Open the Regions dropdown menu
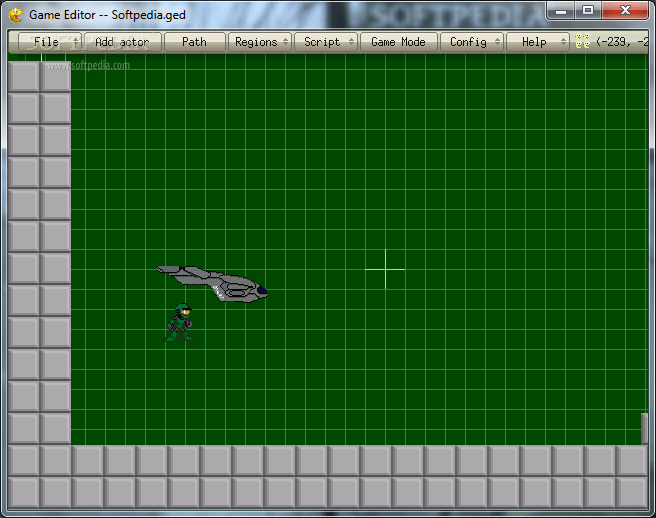Image resolution: width=656 pixels, height=518 pixels. [x=259, y=42]
